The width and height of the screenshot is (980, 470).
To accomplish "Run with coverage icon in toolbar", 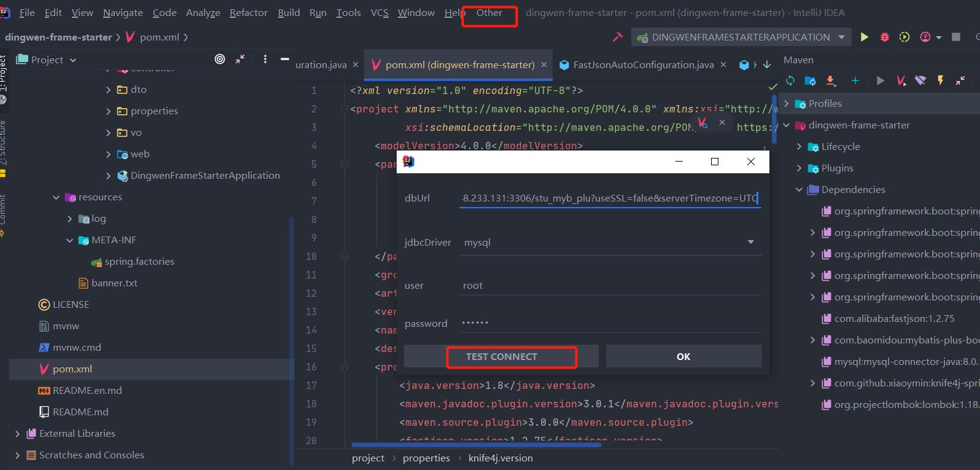I will [x=904, y=37].
